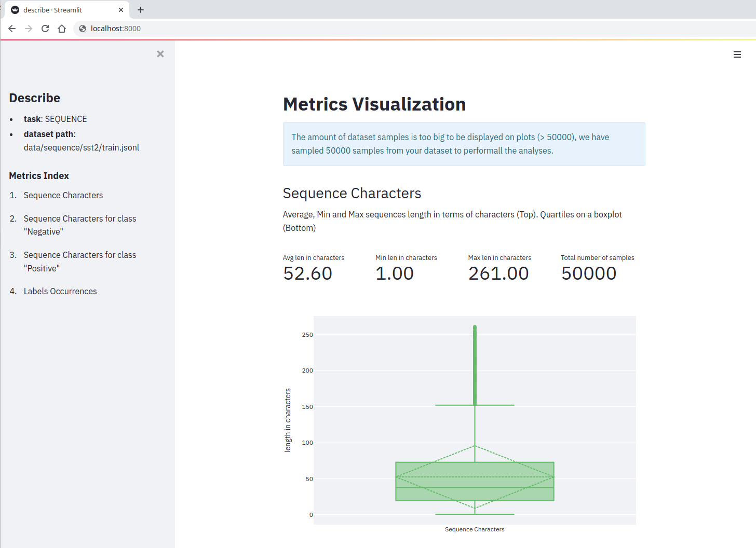Screen dimensions: 756x548
Task: Click the Metrics Index heading
Action: tap(39, 176)
